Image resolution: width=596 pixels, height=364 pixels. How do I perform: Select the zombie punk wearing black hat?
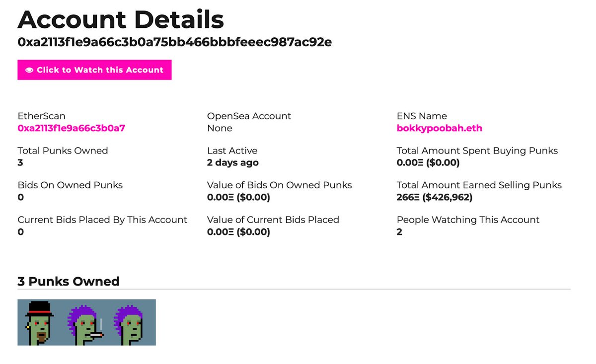[x=40, y=322]
